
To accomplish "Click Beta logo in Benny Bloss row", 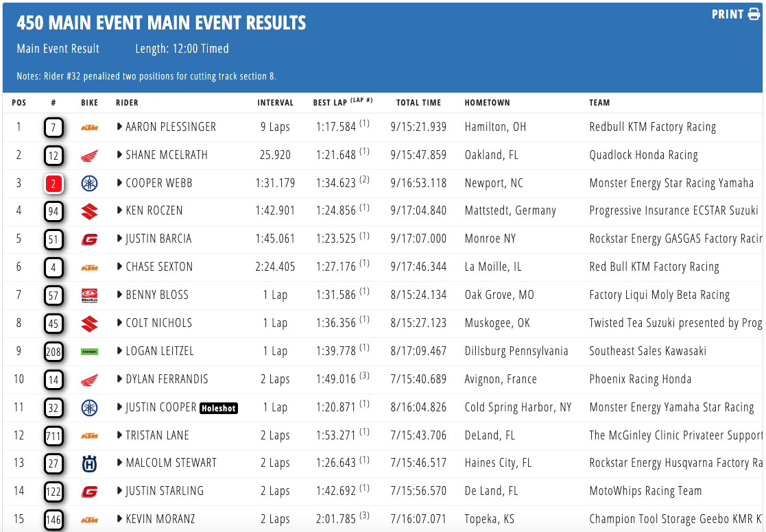I will click(89, 295).
